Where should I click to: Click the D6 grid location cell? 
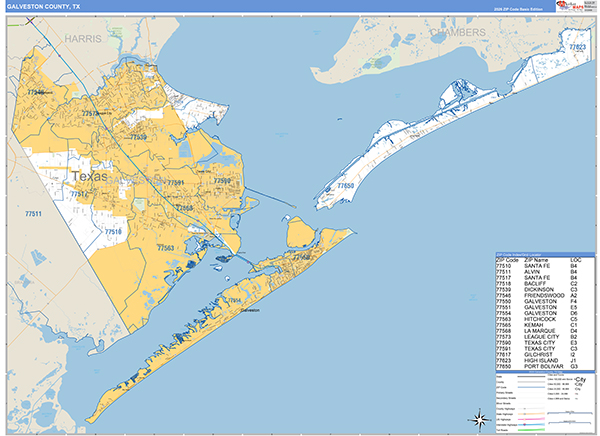click(574, 313)
